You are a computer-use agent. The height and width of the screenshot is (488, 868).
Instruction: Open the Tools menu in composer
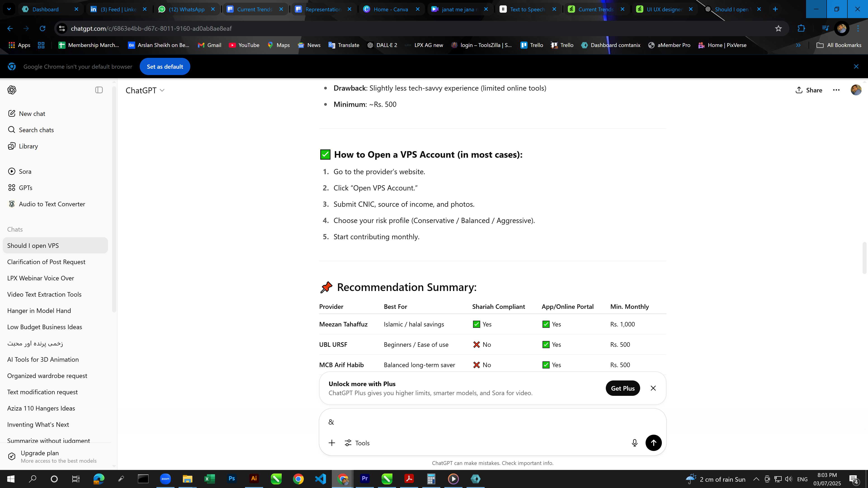[x=357, y=443]
